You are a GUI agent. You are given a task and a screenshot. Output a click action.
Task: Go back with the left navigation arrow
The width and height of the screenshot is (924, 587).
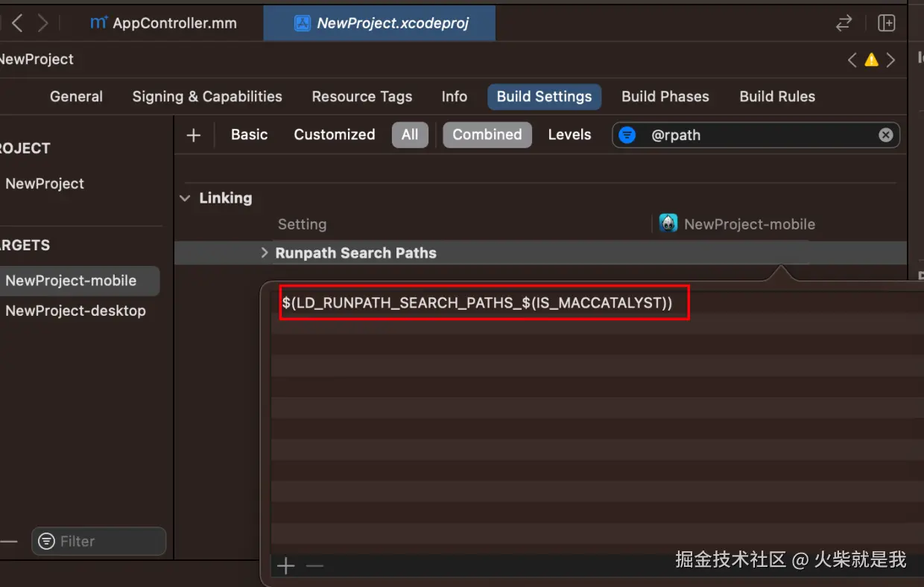point(17,23)
